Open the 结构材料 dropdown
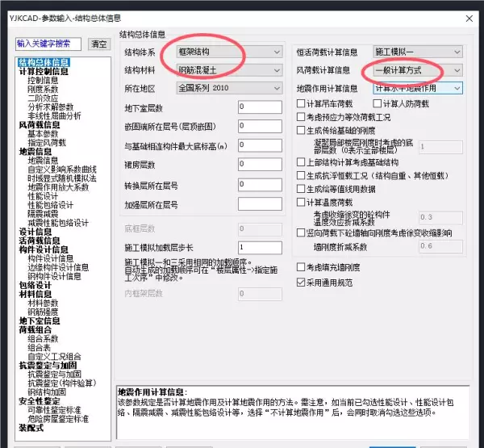The width and height of the screenshot is (484, 448). coord(229,70)
